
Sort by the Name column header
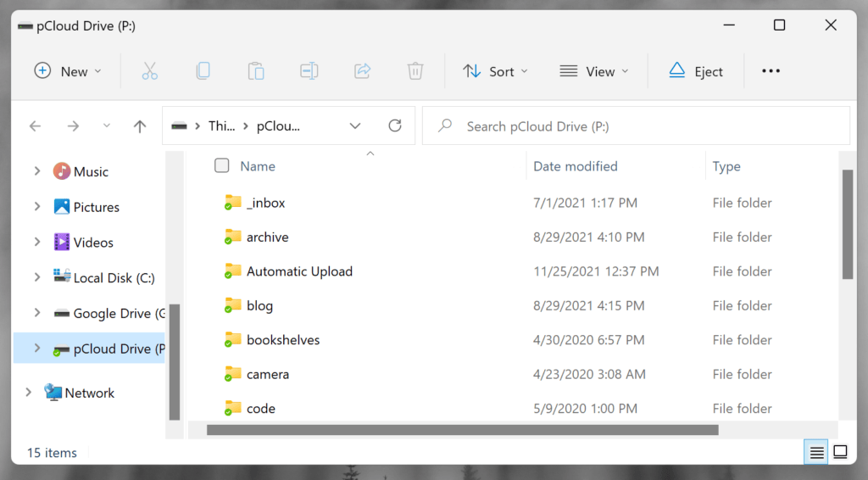point(258,166)
